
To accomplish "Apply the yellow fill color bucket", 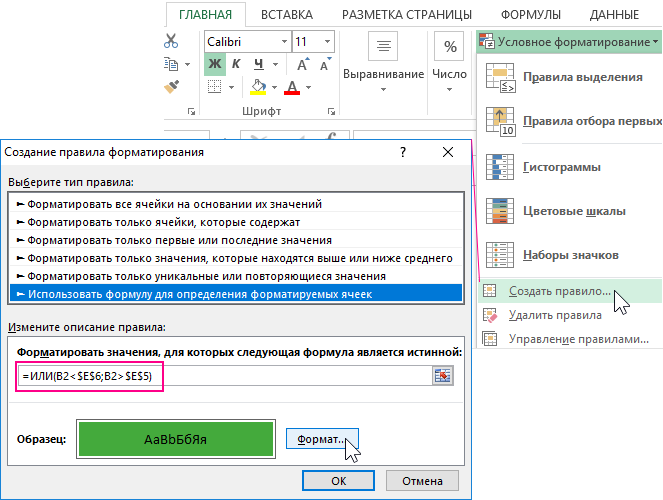I will [x=258, y=87].
